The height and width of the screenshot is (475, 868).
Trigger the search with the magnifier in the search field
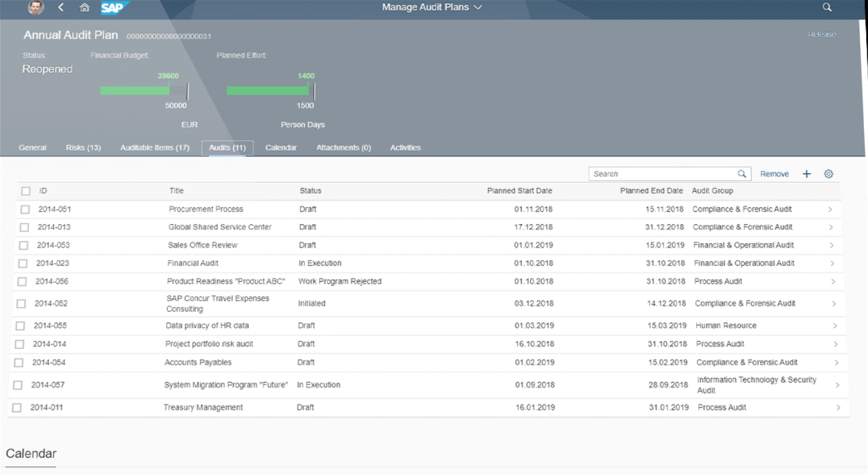pos(742,174)
